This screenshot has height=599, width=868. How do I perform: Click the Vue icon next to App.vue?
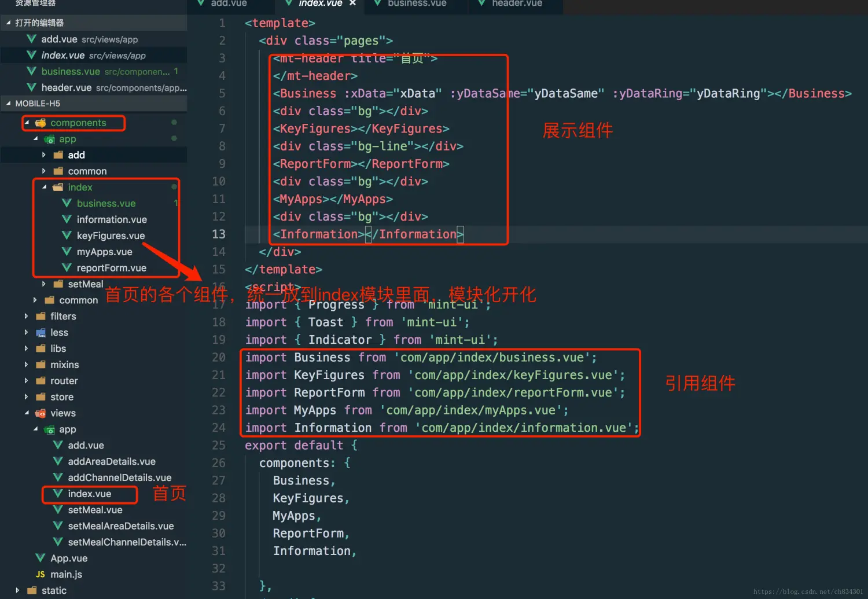point(41,558)
